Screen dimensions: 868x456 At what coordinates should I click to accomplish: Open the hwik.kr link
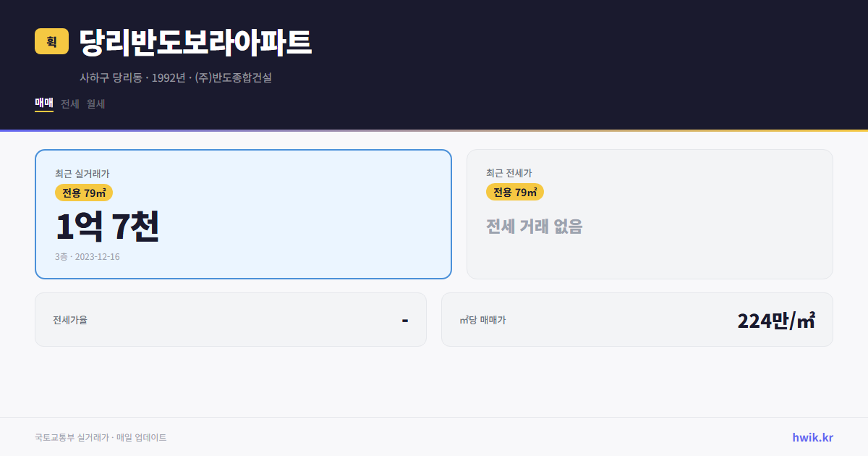[811, 436]
